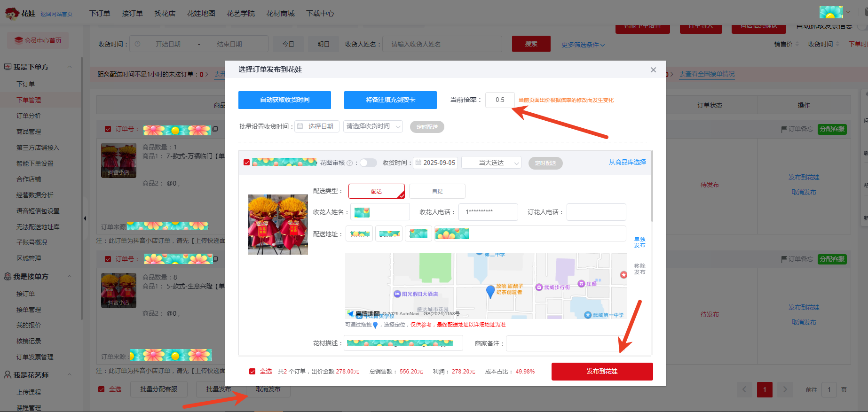Click the 从商品库选择 link
Viewport: 868px width, 412px height.
coord(627,162)
